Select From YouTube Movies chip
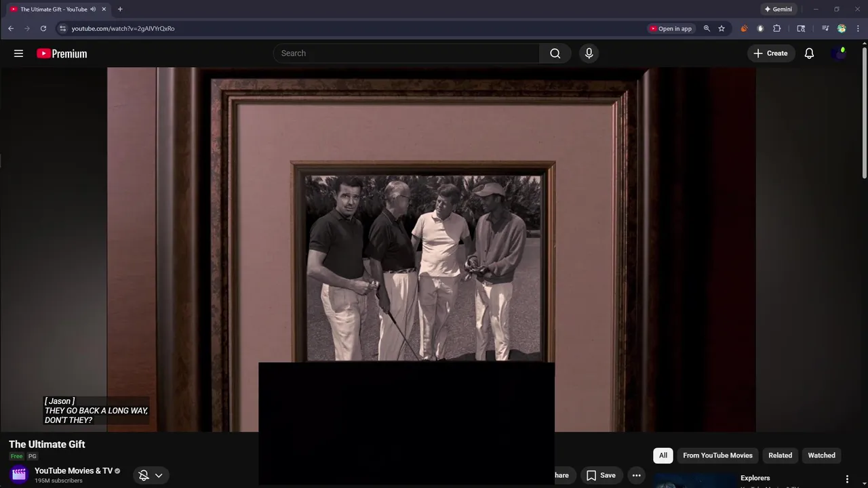The width and height of the screenshot is (868, 488). tap(717, 455)
